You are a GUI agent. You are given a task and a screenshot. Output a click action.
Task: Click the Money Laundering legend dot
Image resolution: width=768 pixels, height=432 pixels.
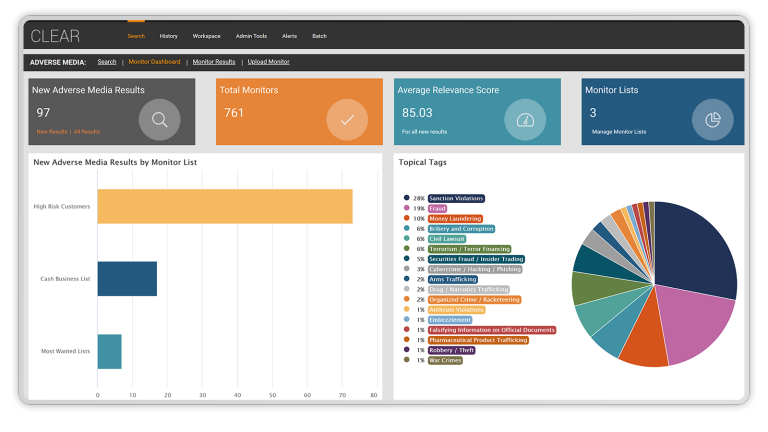click(406, 218)
